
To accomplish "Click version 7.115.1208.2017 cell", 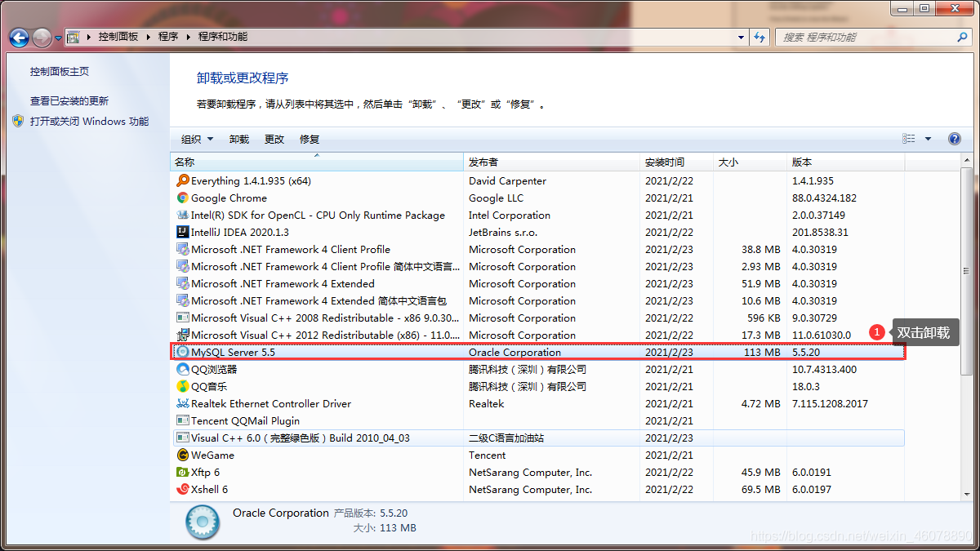I will click(830, 404).
